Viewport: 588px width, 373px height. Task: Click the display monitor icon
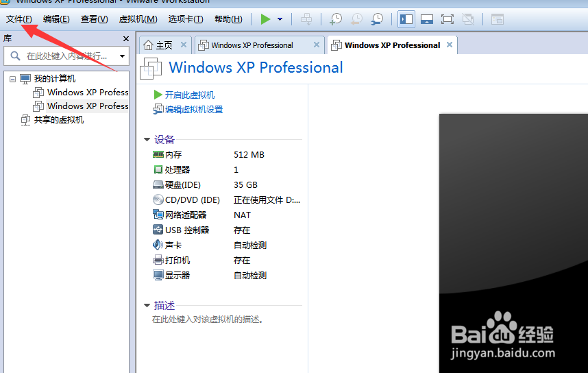[158, 275]
